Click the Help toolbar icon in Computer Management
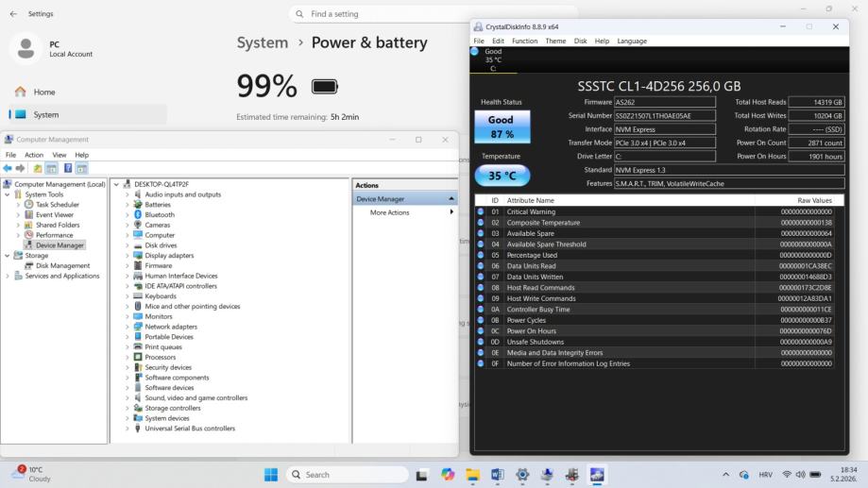The height and width of the screenshot is (488, 868). 68,168
